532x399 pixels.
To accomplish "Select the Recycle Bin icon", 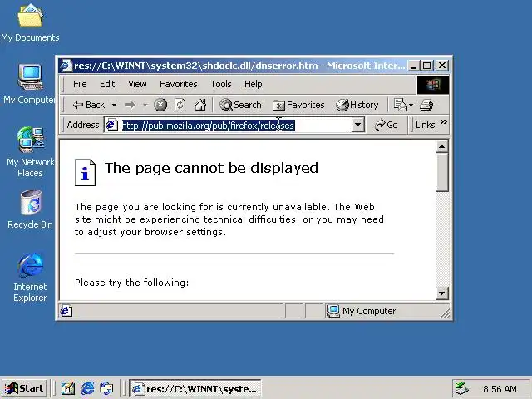I will 30,209.
